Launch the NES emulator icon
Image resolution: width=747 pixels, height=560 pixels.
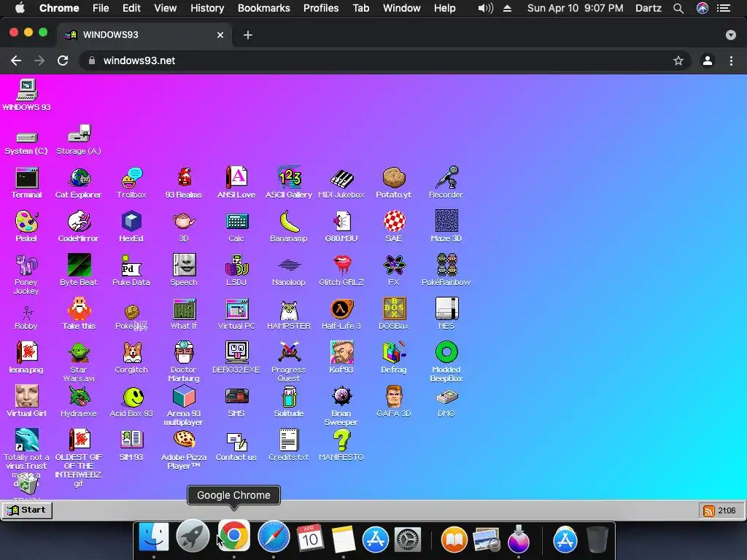(446, 310)
